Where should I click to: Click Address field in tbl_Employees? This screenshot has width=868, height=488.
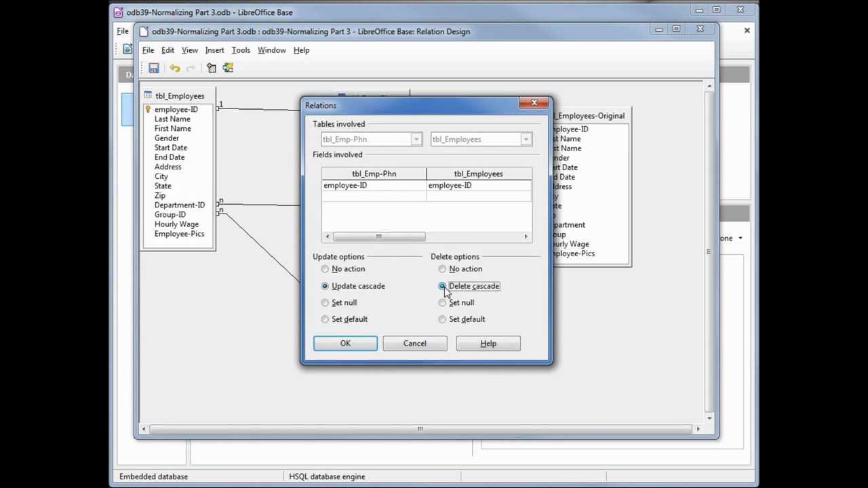[x=168, y=167]
